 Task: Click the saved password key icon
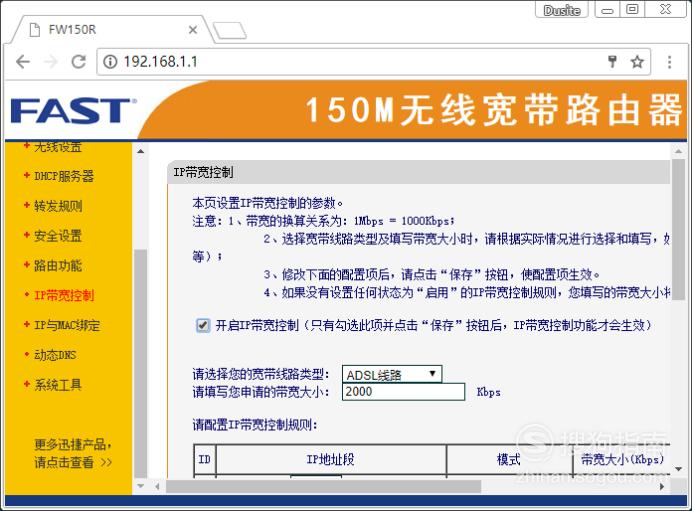coord(612,61)
